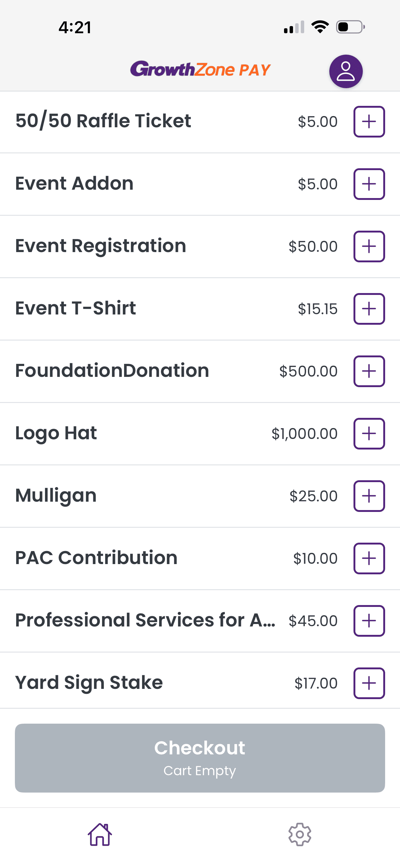
Task: Add Professional Services item to cart
Action: [369, 620]
